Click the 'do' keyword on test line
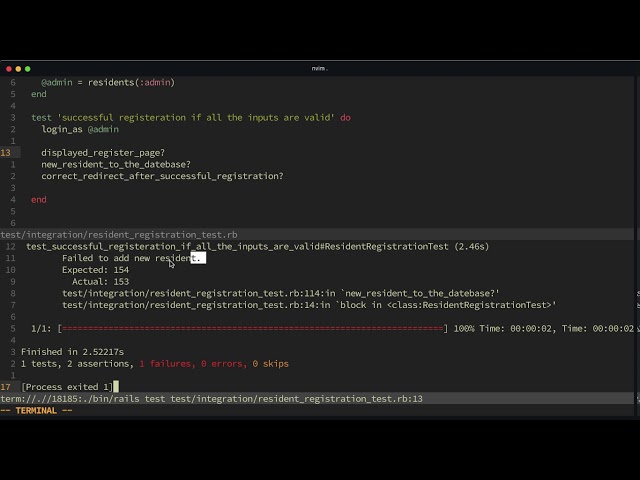640x480 pixels. [x=345, y=118]
